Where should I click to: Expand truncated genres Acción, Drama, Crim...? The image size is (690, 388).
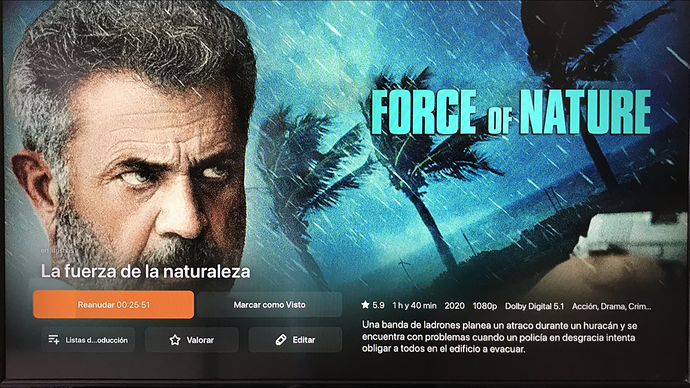[612, 306]
